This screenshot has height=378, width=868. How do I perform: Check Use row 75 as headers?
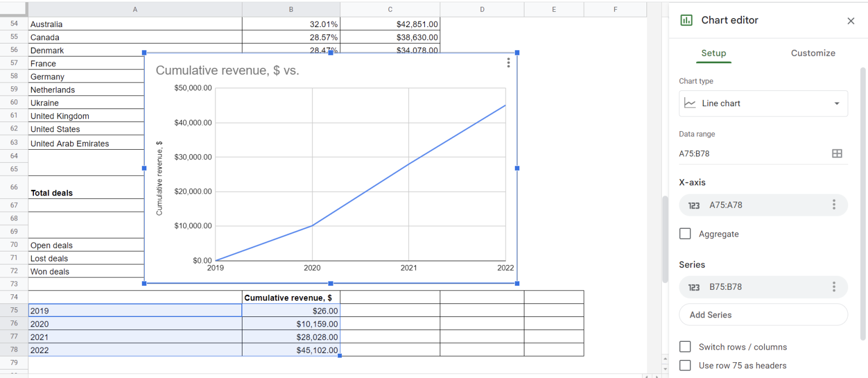[685, 365]
